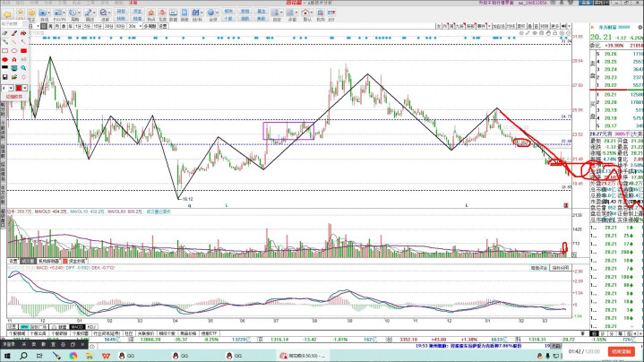Toggle the 多周期 multi-period view
Screen dimensions: 644x362
pyautogui.click(x=150, y=27)
